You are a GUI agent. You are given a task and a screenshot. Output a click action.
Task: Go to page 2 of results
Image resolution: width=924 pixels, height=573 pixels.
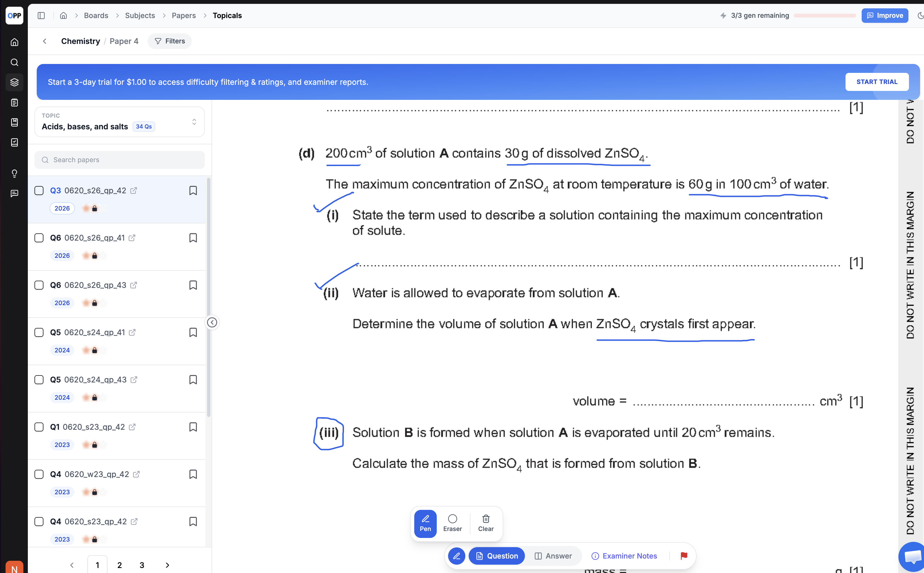[x=119, y=565]
